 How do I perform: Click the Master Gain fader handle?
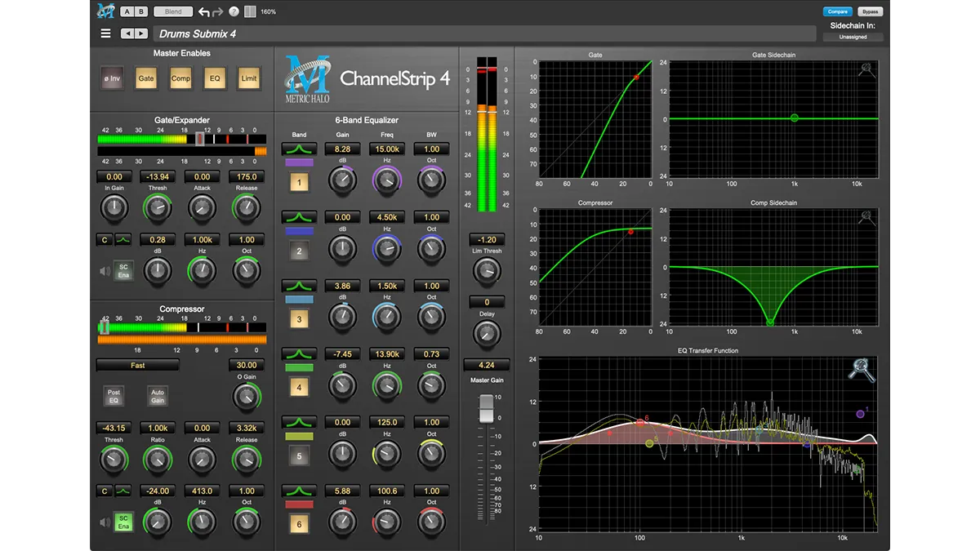coord(486,408)
